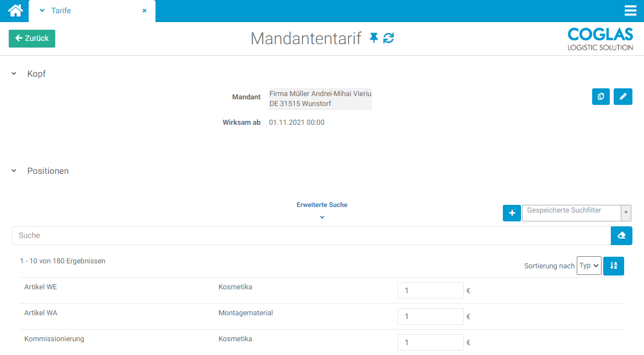Switch to the Tarife tab
This screenshot has width=644, height=355.
pos(61,10)
